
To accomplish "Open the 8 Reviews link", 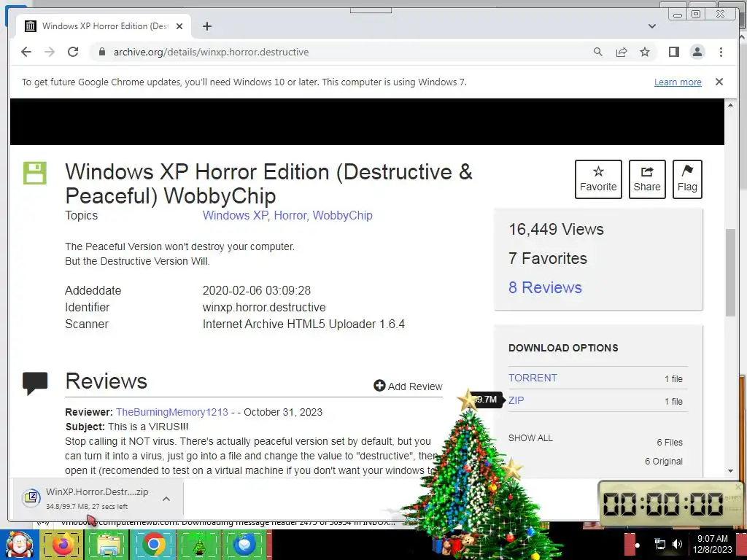I will click(x=545, y=287).
